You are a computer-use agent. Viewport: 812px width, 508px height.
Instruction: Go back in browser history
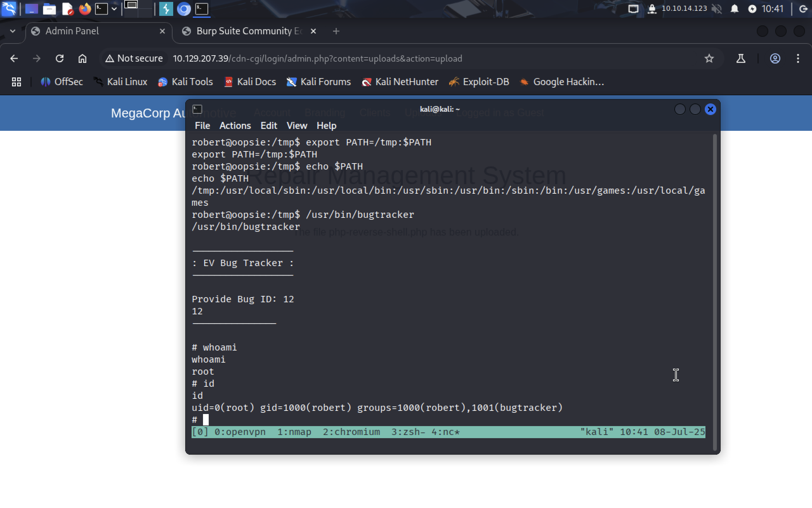click(x=14, y=58)
